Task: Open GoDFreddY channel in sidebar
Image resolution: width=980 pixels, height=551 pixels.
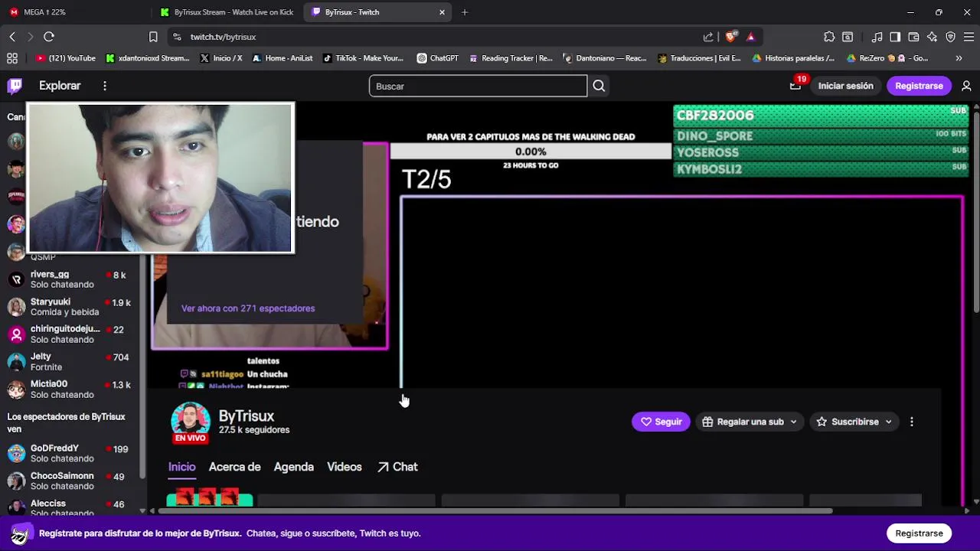Action: 69,454
